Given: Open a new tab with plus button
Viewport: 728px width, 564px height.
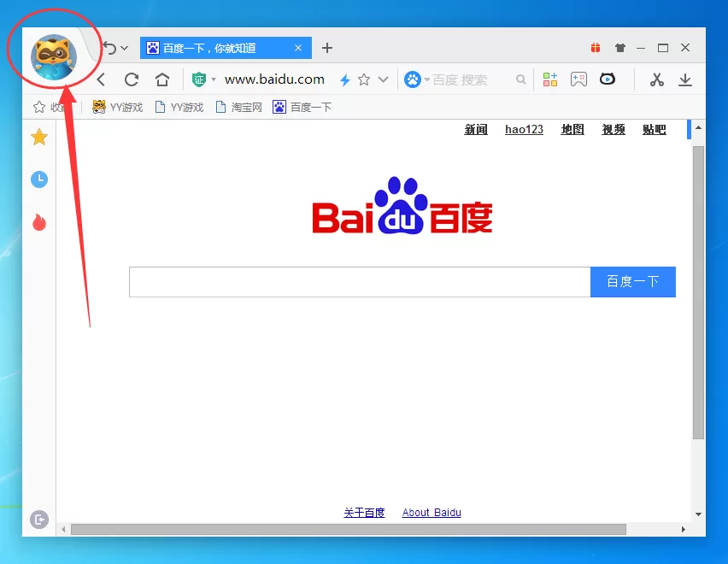Looking at the screenshot, I should point(327,48).
